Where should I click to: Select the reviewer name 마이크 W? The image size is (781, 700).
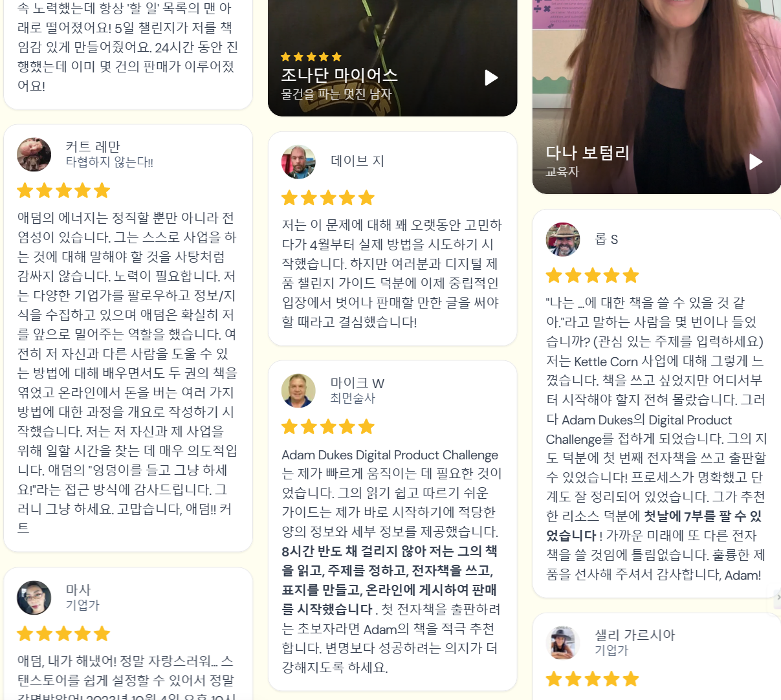point(357,383)
